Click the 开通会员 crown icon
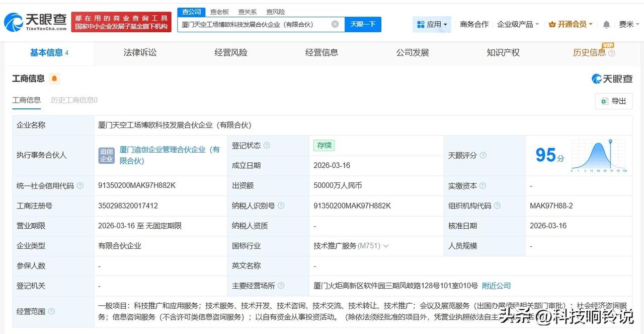The width and height of the screenshot is (644, 334). (552, 24)
